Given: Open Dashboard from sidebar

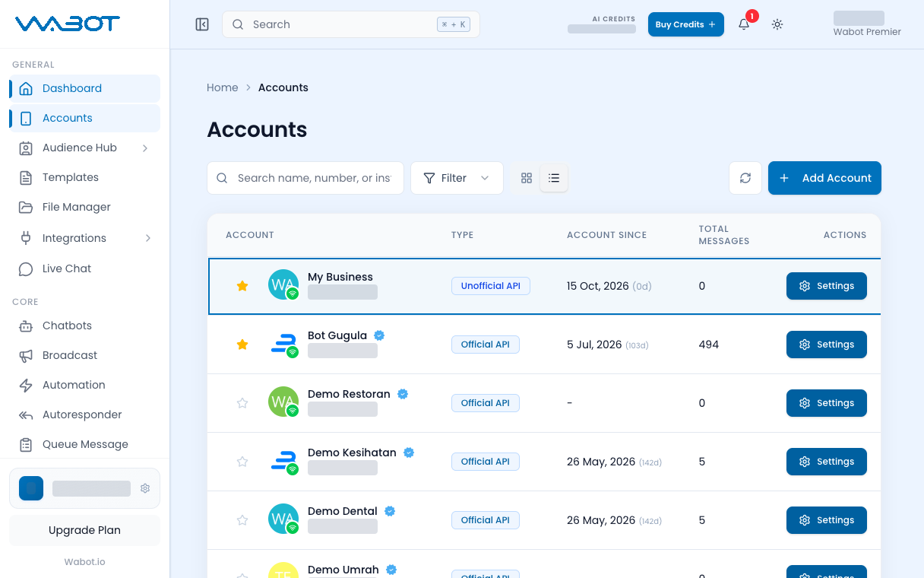Looking at the screenshot, I should coord(84,88).
